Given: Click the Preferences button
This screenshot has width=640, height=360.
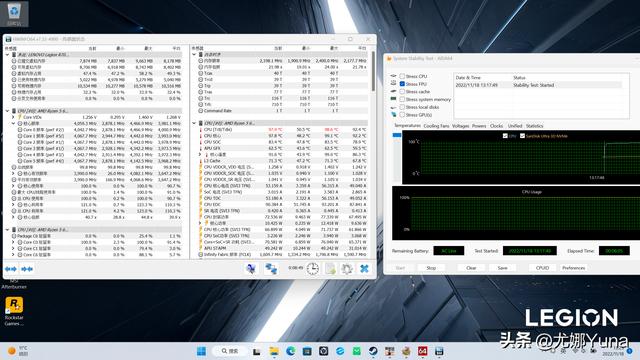Looking at the screenshot, I should point(573,268).
